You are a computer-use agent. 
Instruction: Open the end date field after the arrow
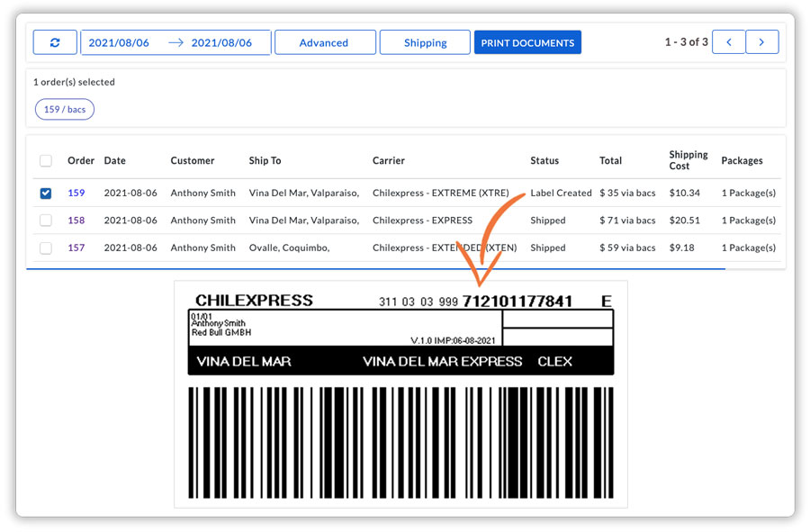(x=221, y=43)
